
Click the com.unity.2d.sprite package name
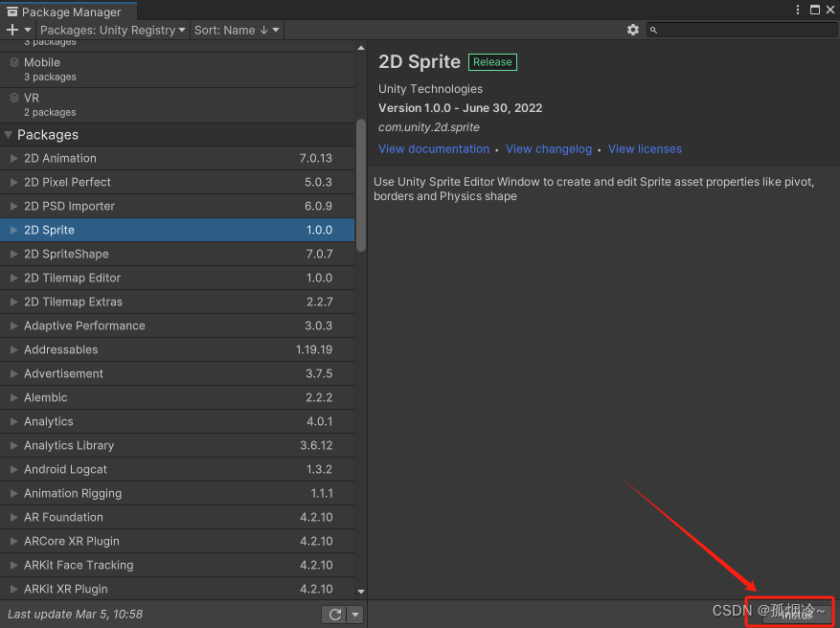tap(428, 127)
